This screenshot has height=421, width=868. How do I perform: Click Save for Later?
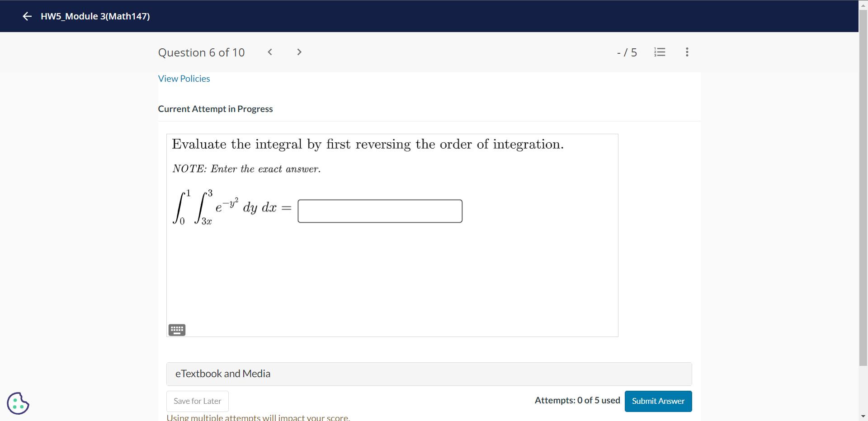point(197,401)
